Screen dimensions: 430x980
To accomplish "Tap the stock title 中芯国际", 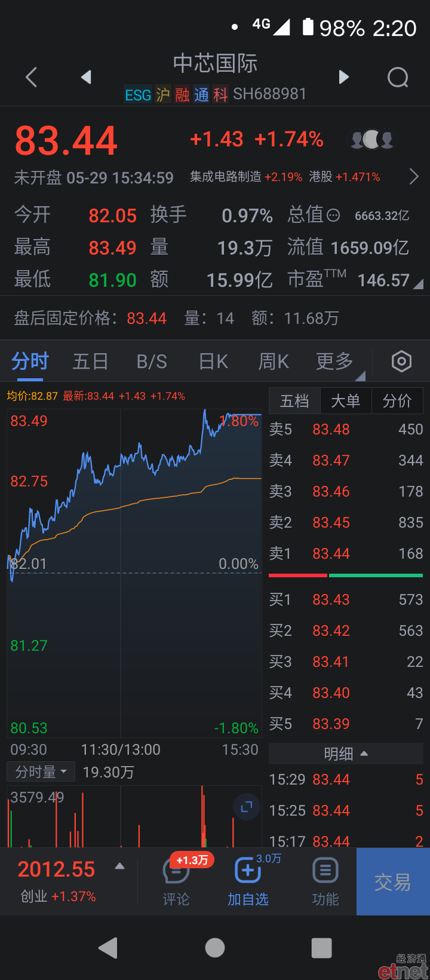I will pyautogui.click(x=215, y=63).
